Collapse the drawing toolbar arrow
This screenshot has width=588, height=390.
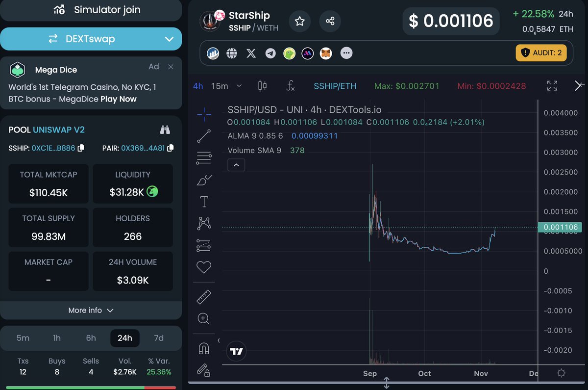[219, 340]
